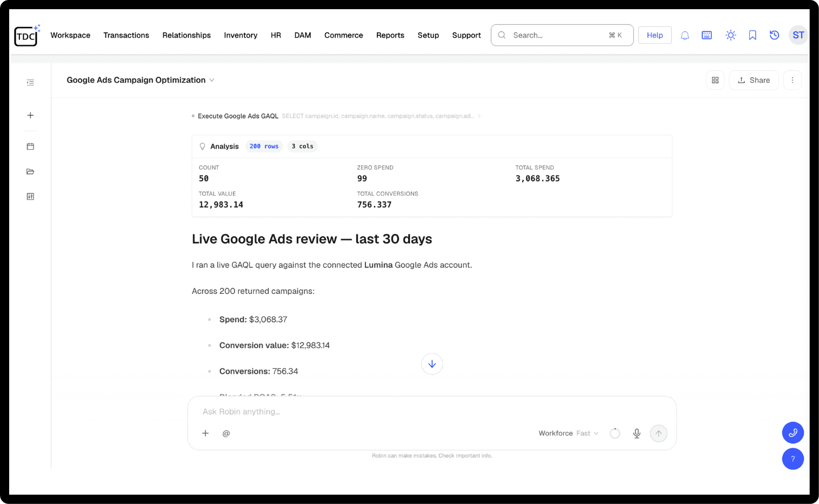Open bookmarks from the top bar icon
This screenshot has width=819, height=504.
[x=753, y=35]
